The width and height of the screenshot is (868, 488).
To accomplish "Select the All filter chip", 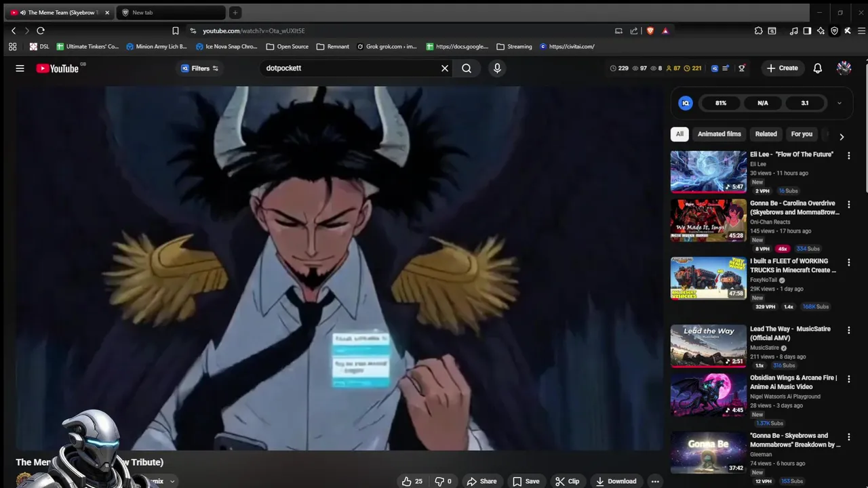I will [x=679, y=134].
